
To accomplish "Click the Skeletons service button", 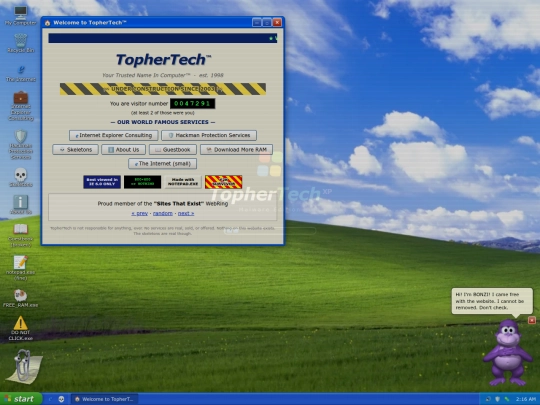I will (x=75, y=150).
